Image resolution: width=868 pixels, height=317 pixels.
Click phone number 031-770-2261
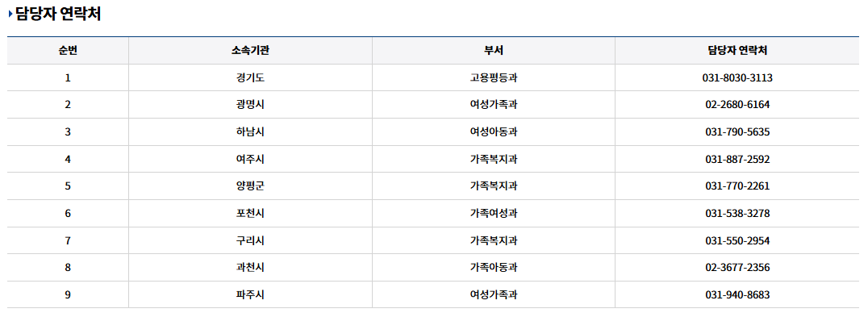pyautogui.click(x=737, y=186)
